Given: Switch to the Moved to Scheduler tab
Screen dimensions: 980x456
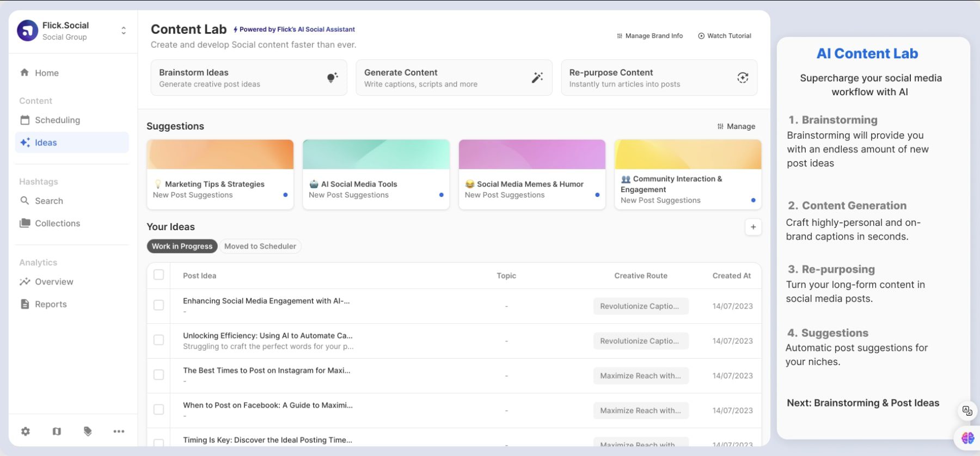Looking at the screenshot, I should click(x=260, y=247).
